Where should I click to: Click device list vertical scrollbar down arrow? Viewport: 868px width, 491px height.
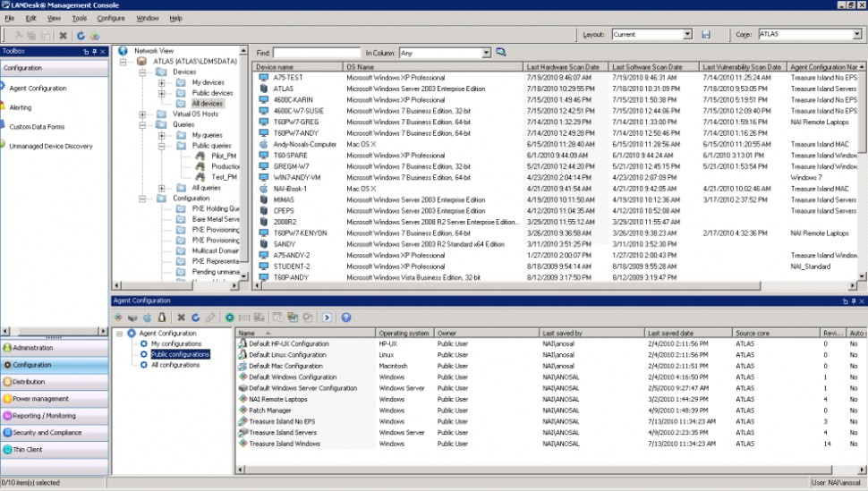click(862, 276)
